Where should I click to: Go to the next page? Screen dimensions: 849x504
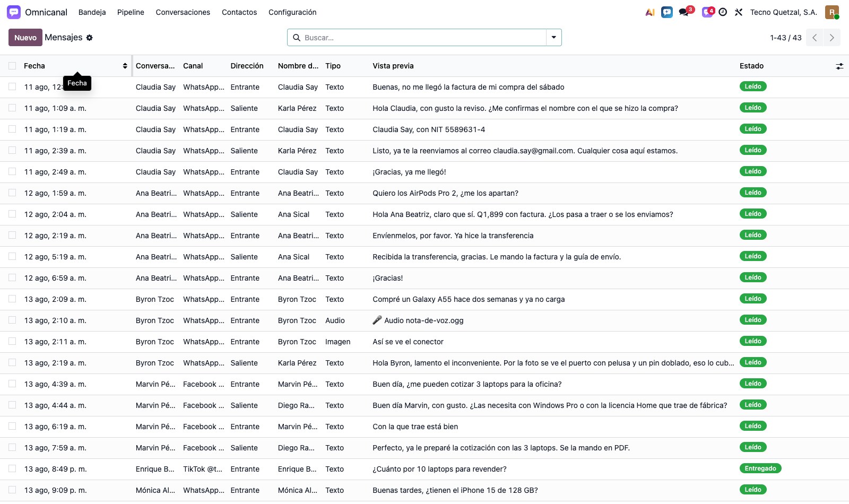(x=832, y=38)
